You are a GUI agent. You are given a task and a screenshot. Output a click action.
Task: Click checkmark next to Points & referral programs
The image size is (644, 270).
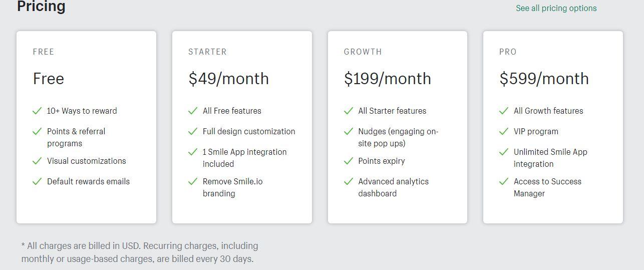(x=37, y=131)
